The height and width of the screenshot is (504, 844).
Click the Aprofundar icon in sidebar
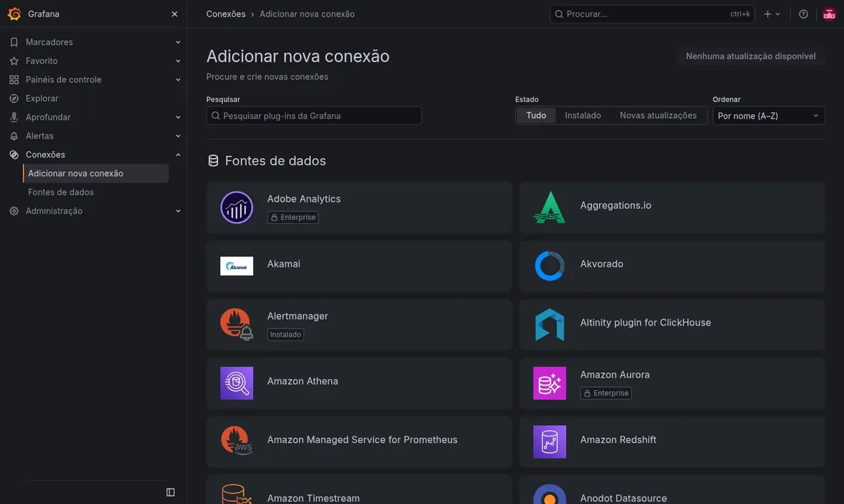14,117
